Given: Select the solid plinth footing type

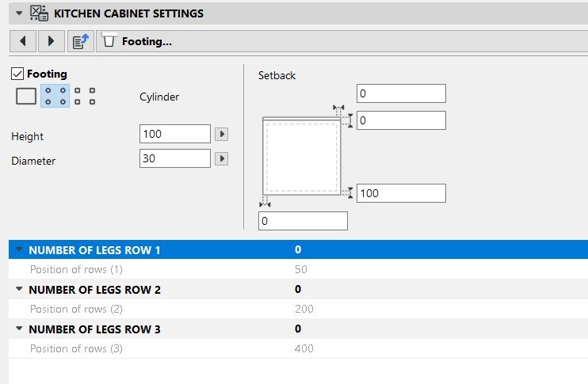Looking at the screenshot, I should pos(26,97).
